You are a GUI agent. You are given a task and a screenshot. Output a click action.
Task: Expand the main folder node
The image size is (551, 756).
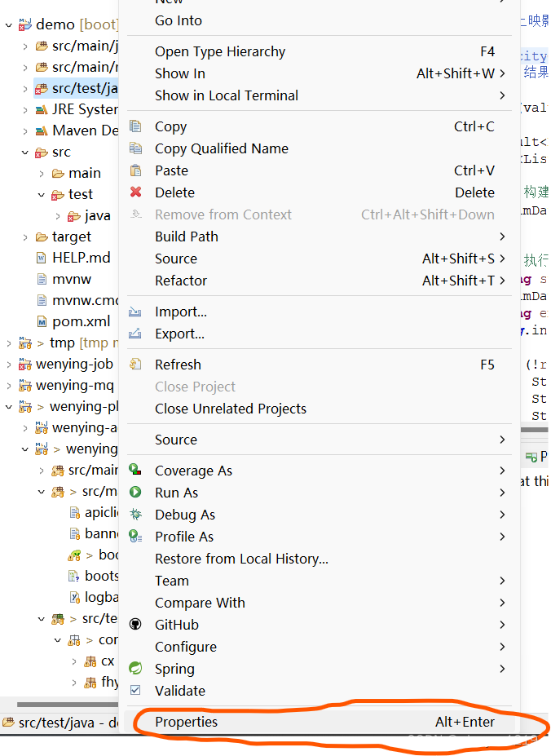click(x=42, y=174)
